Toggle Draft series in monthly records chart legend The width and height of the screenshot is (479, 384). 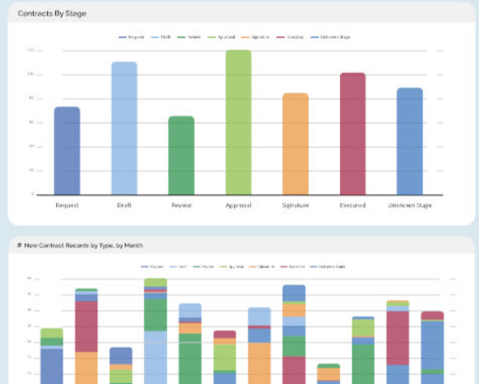pyautogui.click(x=178, y=267)
